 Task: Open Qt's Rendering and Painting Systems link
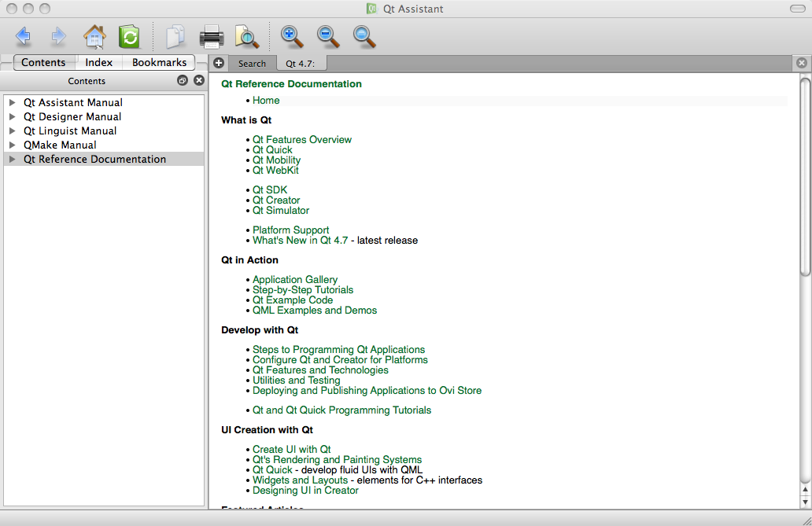pyautogui.click(x=337, y=460)
